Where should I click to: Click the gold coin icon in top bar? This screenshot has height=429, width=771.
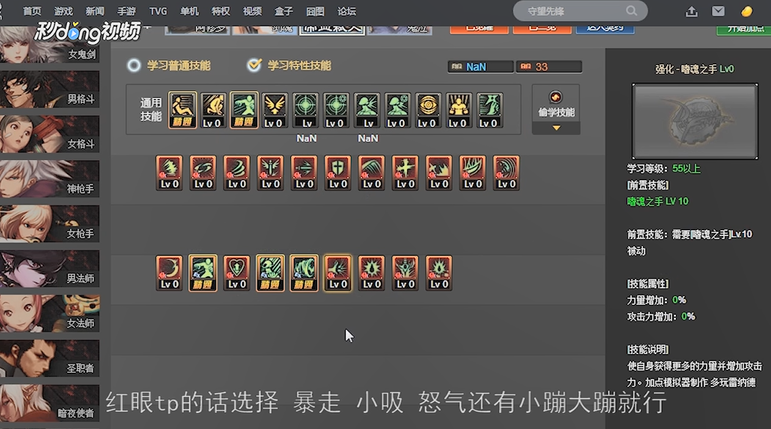tap(746, 11)
